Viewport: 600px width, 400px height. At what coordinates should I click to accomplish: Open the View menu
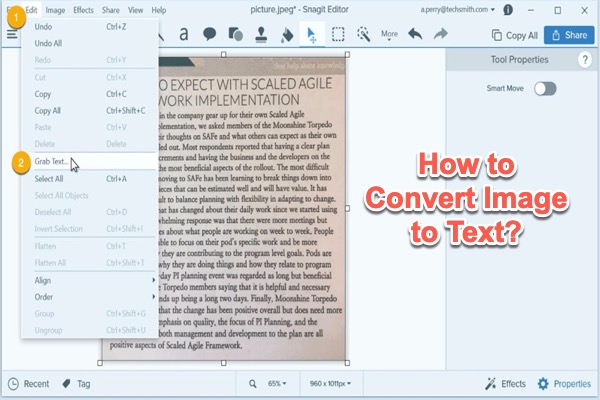135,10
